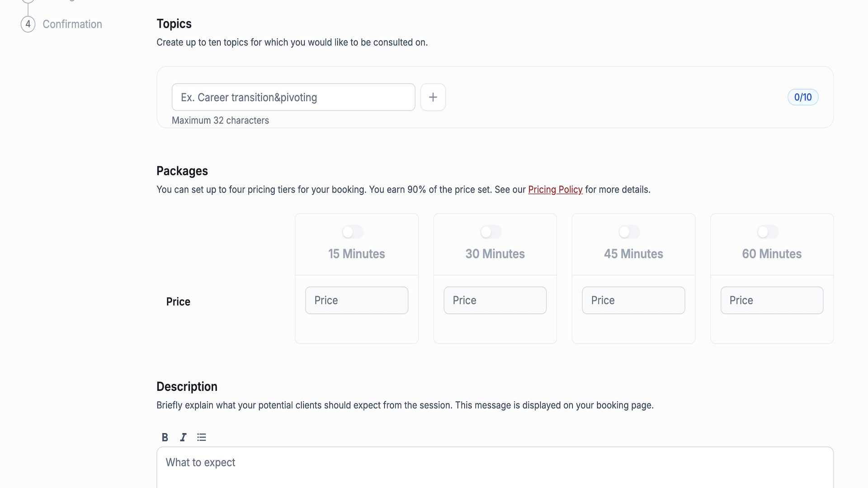Click the Description section heading

187,386
